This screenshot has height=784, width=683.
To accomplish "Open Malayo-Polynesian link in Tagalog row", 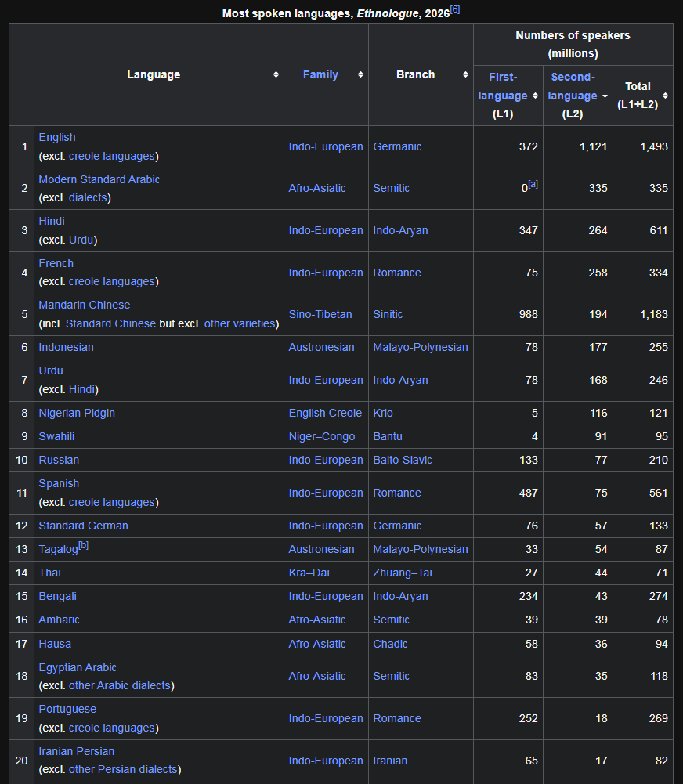I will [x=421, y=549].
